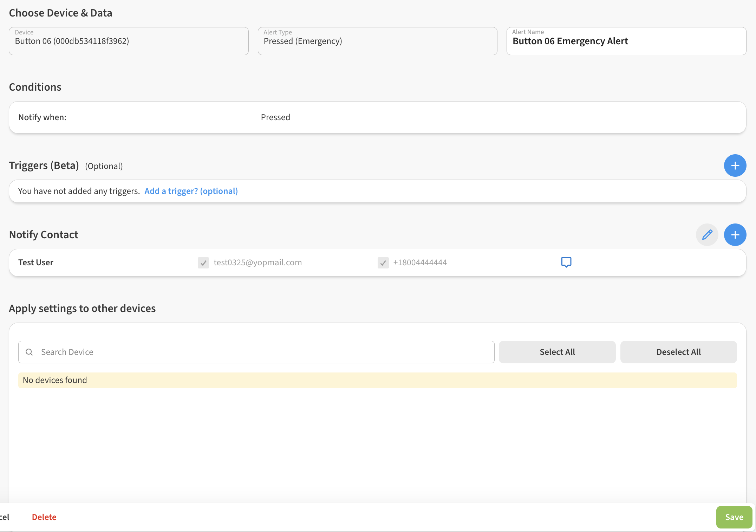Click the green Save button

[734, 517]
